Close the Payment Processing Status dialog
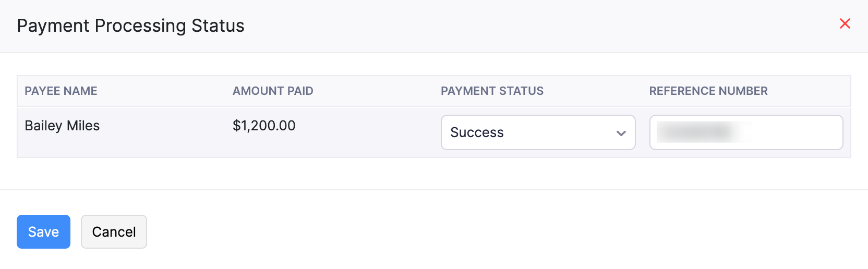The height and width of the screenshot is (269, 868). (845, 23)
